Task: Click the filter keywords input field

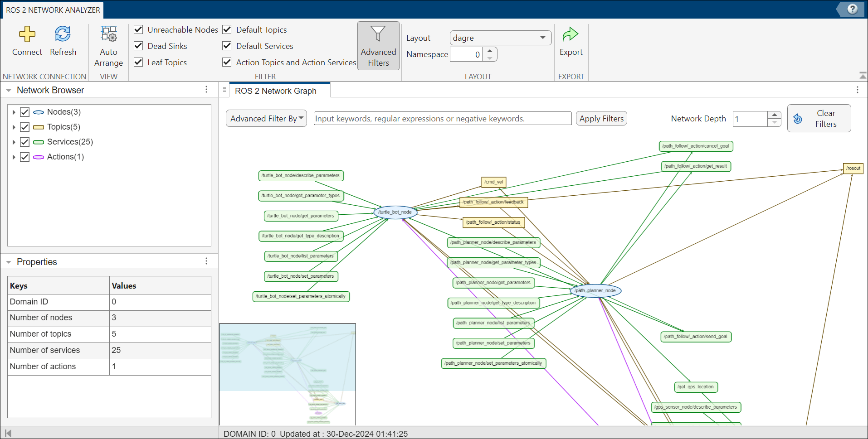Action: tap(442, 119)
